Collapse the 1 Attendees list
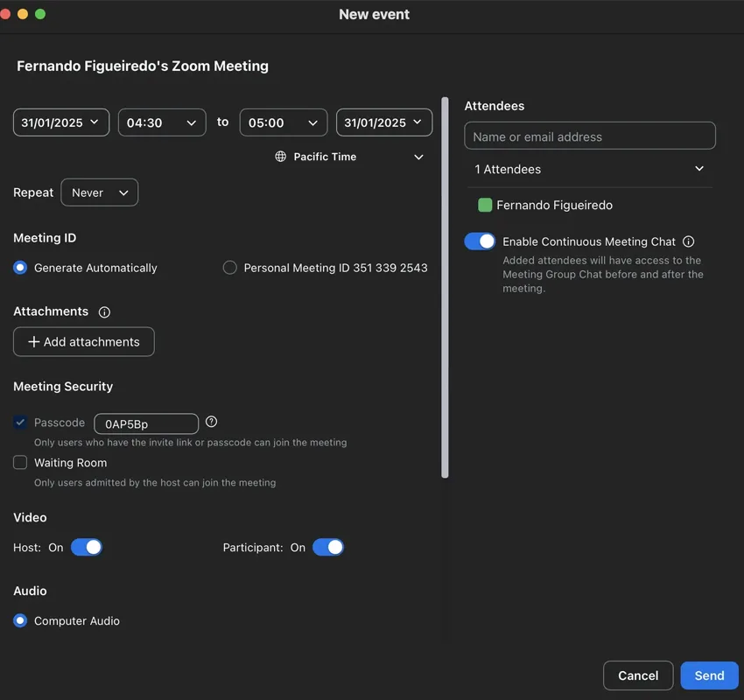Image resolution: width=744 pixels, height=700 pixels. click(x=698, y=169)
